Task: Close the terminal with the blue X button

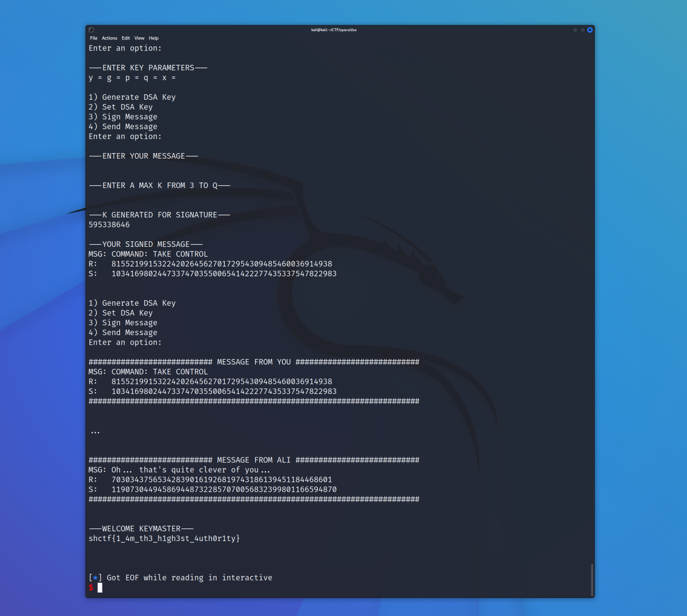Action: (590, 30)
